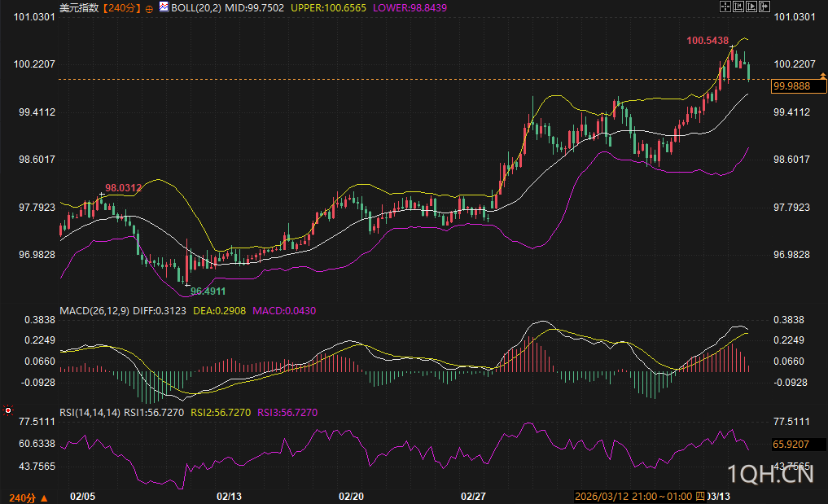The height and width of the screenshot is (504, 828).
Task: Select the MACD(26,12,9) indicator label
Action: coord(94,310)
